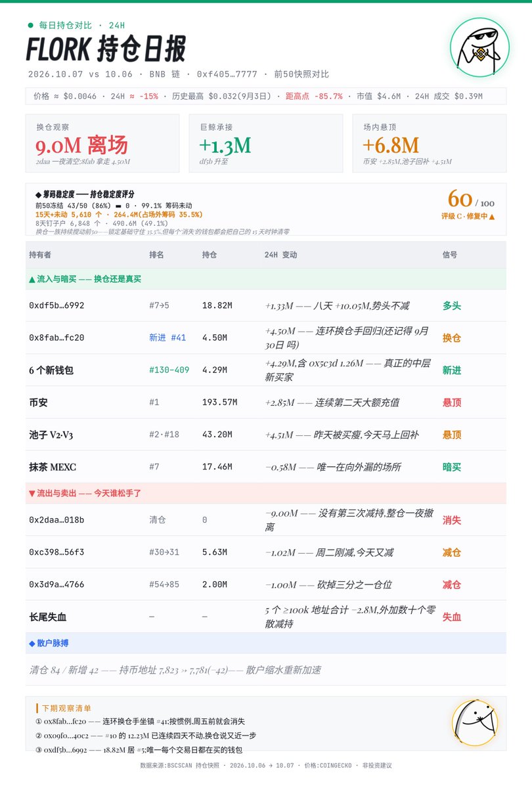Click the 失血 signal tag
Viewport: 532px width, 788px height.
click(452, 617)
